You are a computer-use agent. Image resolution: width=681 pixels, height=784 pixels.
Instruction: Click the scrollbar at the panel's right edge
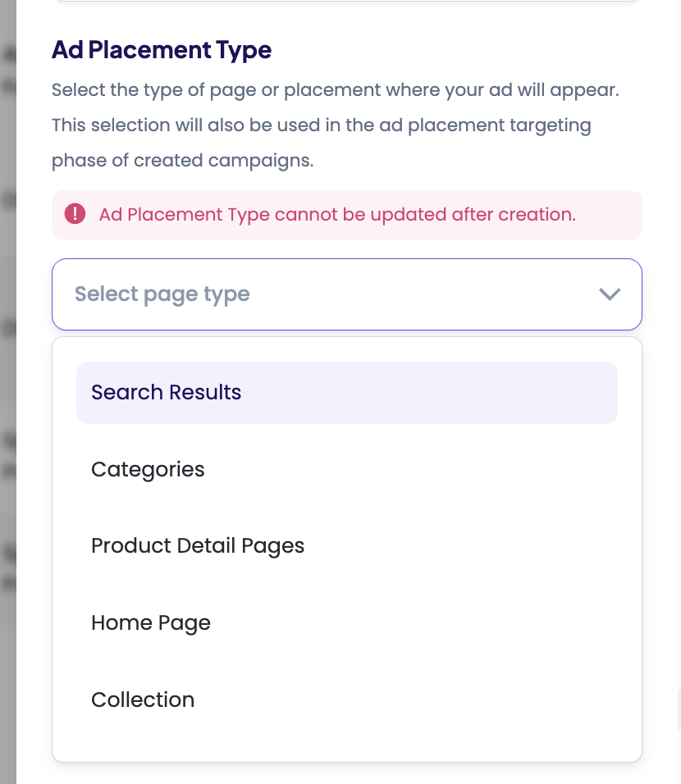pos(679,709)
